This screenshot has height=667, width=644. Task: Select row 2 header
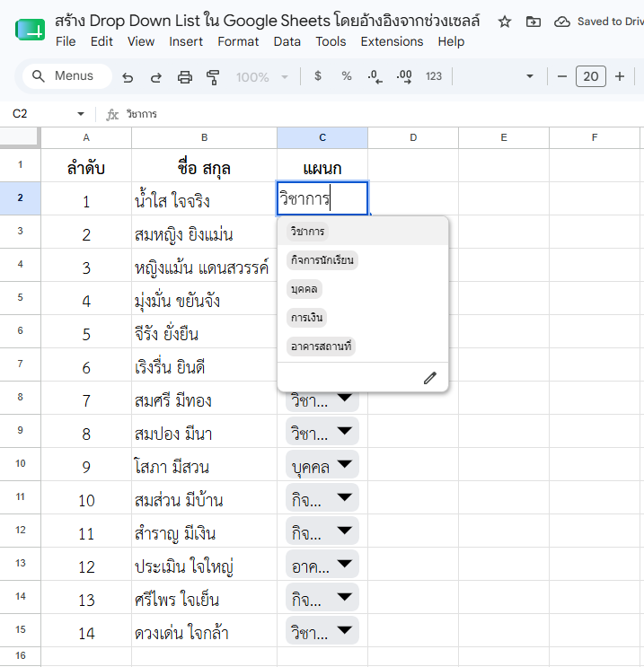pyautogui.click(x=20, y=198)
